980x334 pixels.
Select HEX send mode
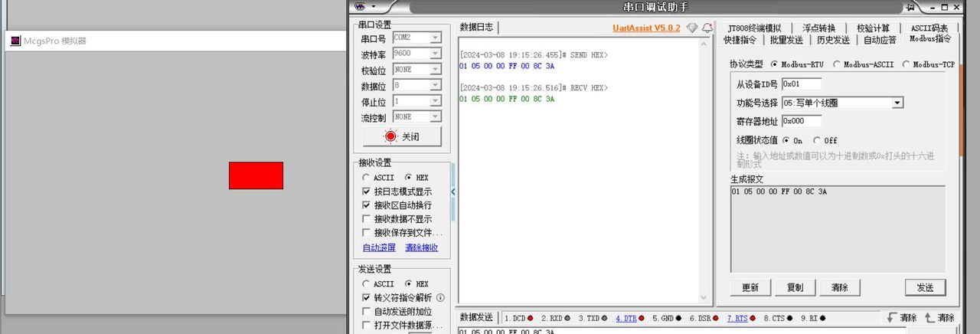click(407, 283)
